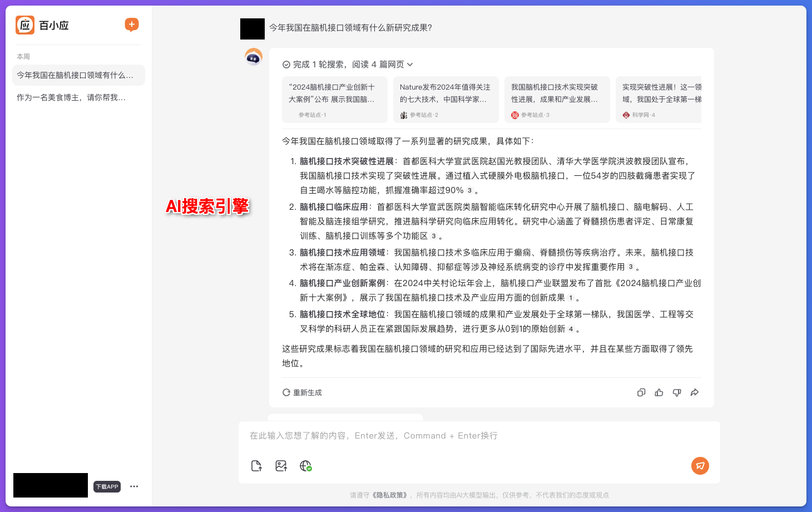Screen dimensions: 812x512
Task: Open source card Nature发布2024年值得关注的七大技术
Action: point(446,100)
